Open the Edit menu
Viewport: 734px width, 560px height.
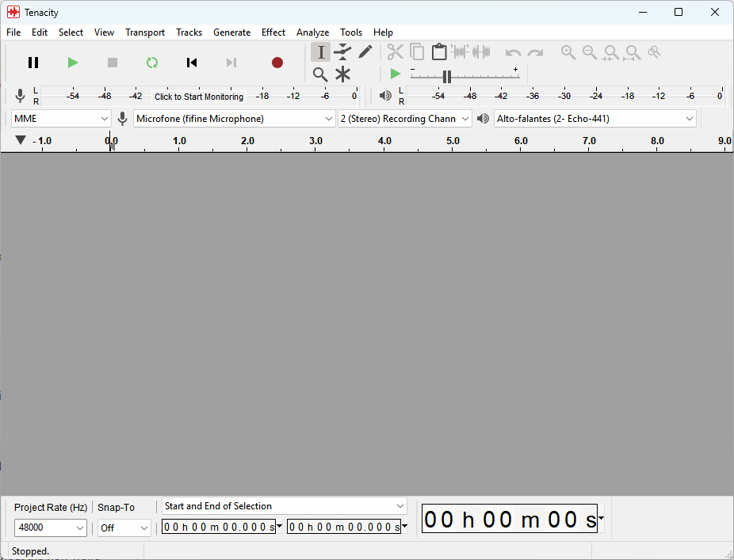click(40, 32)
